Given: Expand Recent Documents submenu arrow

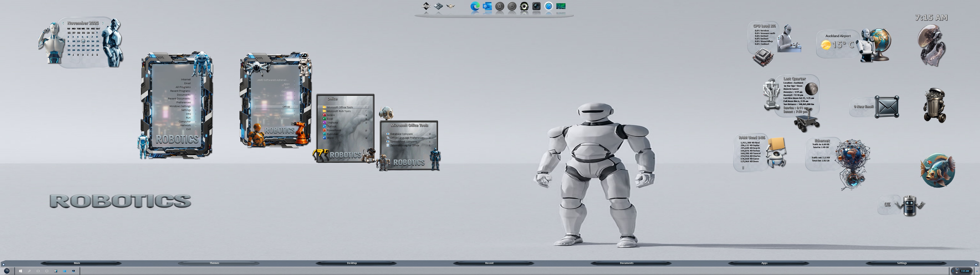Looking at the screenshot, I should [195, 99].
